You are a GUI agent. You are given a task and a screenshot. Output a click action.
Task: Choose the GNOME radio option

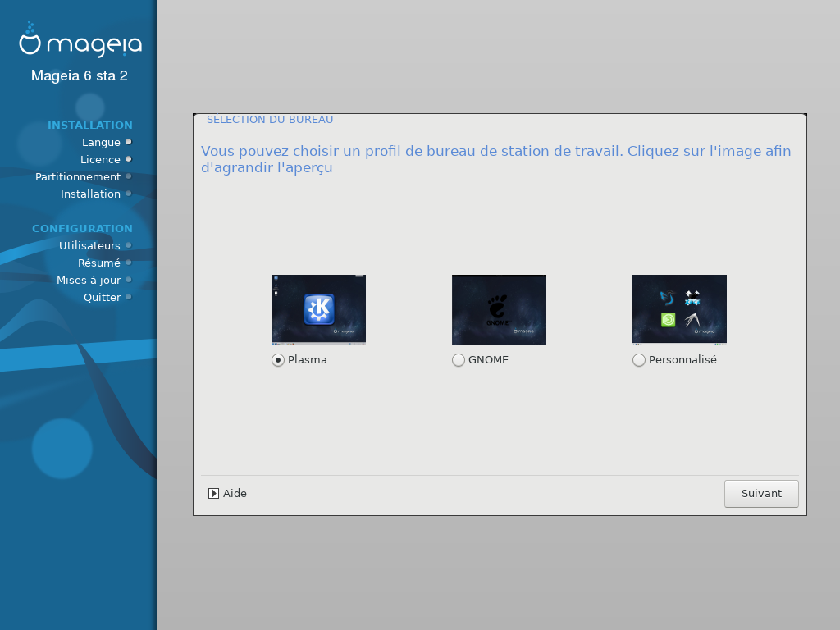click(459, 360)
